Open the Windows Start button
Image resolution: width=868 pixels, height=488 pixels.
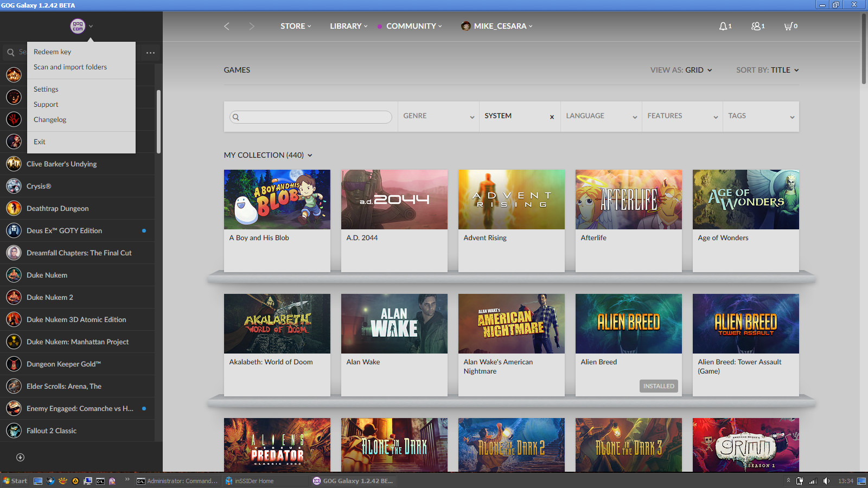[15, 481]
